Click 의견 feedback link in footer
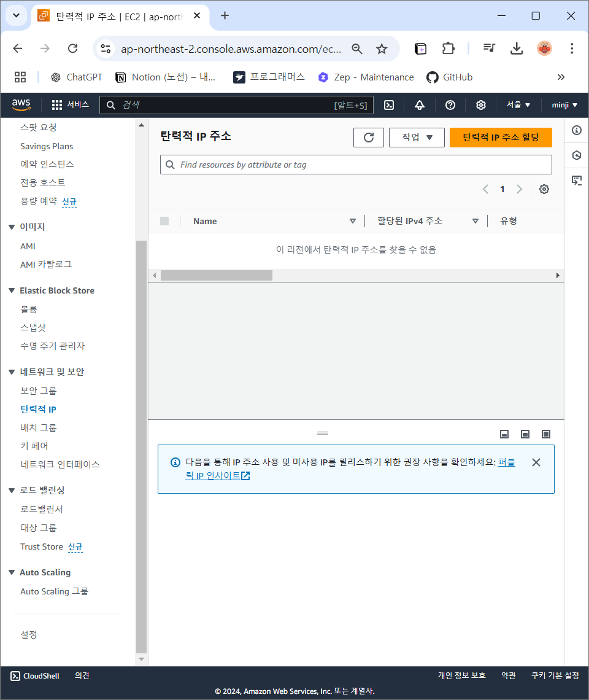The width and height of the screenshot is (589, 700). point(82,676)
